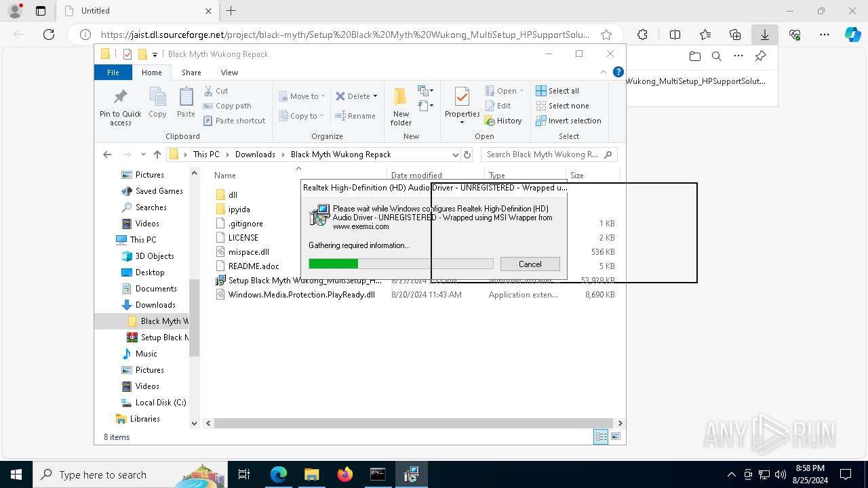The width and height of the screenshot is (868, 488).
Task: Switch to Home ribbon tab
Action: pyautogui.click(x=152, y=73)
